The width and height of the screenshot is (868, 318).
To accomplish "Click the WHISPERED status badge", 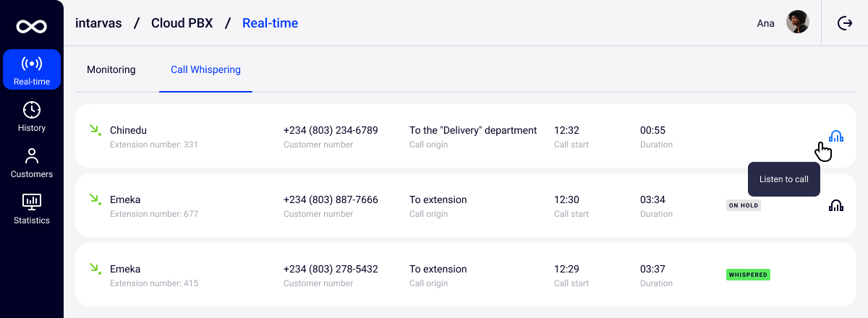I will [x=748, y=275].
